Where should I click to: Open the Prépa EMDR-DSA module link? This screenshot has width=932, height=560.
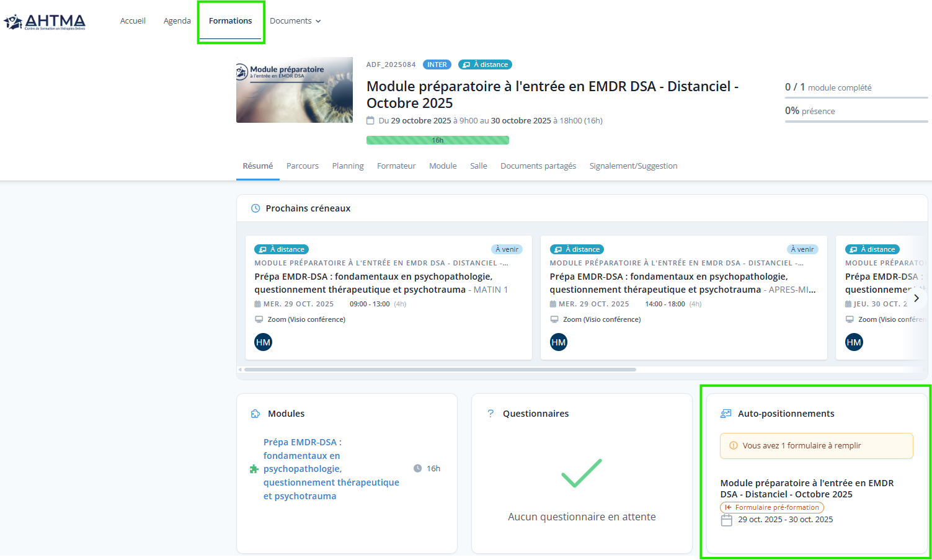[x=331, y=469]
